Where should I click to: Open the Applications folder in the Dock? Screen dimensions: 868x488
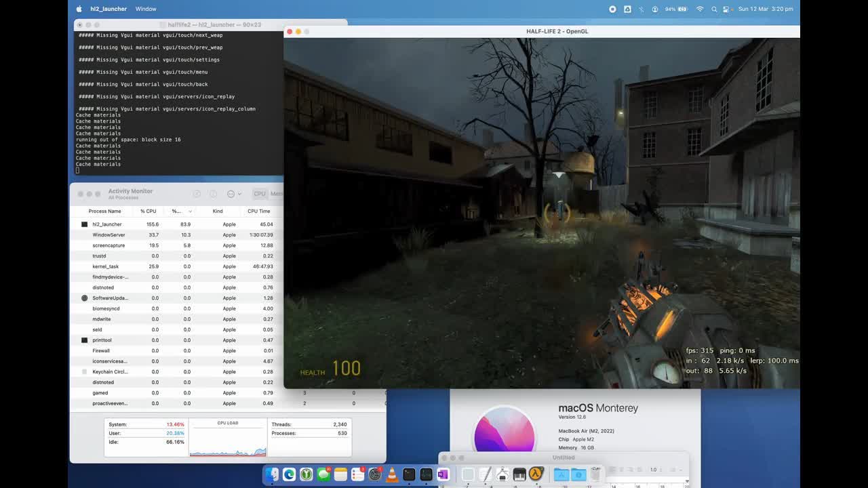[561, 474]
